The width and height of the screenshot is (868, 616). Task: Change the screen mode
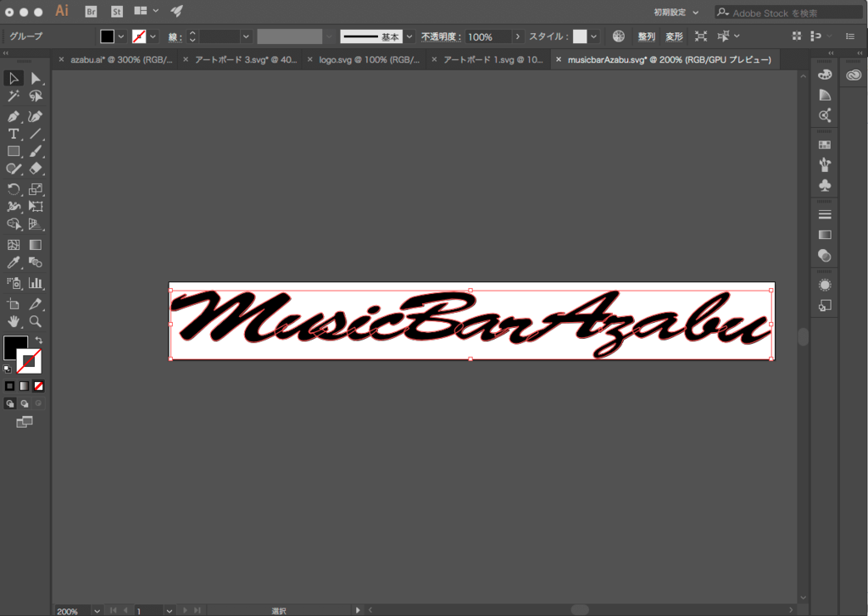click(25, 423)
